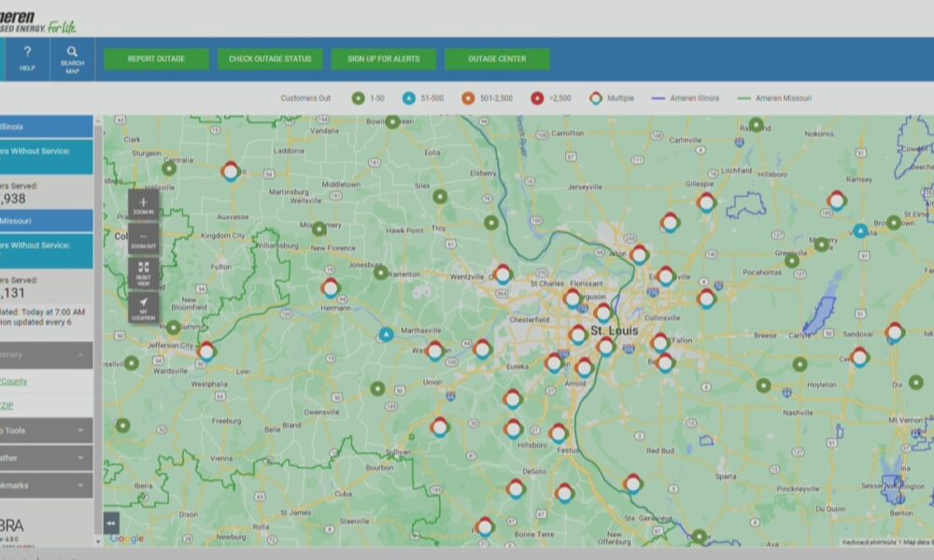Click the Search Map magnifier icon

click(x=72, y=58)
